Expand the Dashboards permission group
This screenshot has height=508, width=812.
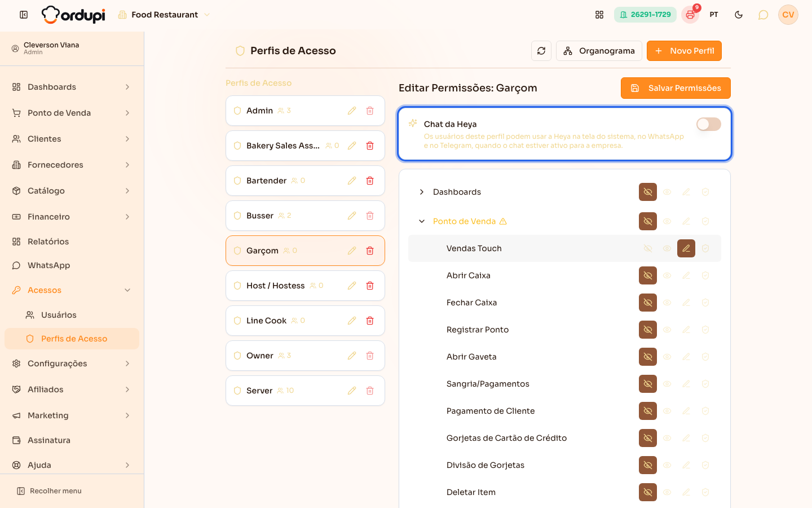(x=422, y=192)
